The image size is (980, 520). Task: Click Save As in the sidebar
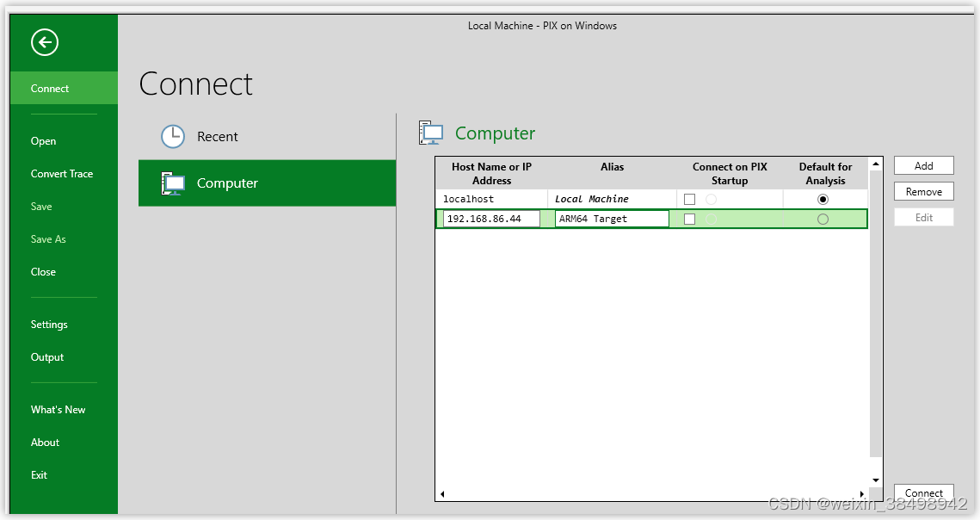tap(48, 239)
